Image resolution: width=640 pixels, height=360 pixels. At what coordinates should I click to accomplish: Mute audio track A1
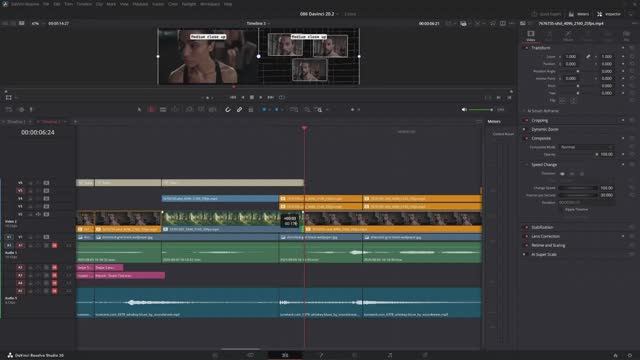54,245
